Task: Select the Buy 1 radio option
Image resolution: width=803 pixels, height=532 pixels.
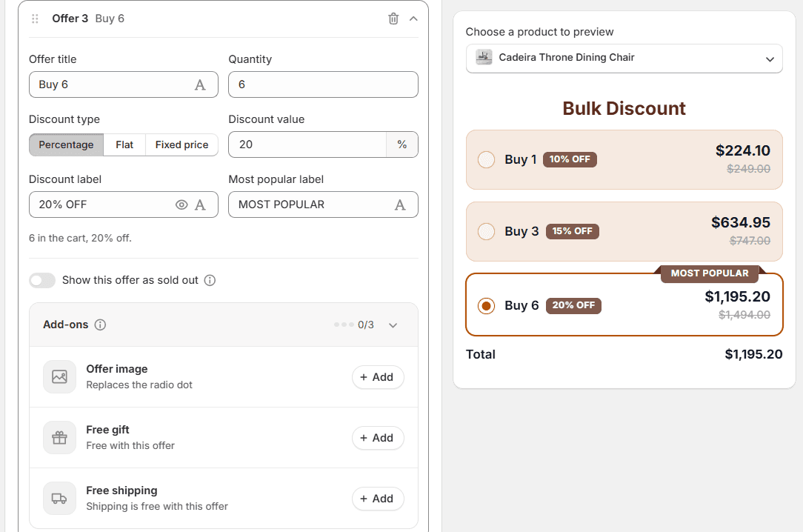Action: click(486, 159)
